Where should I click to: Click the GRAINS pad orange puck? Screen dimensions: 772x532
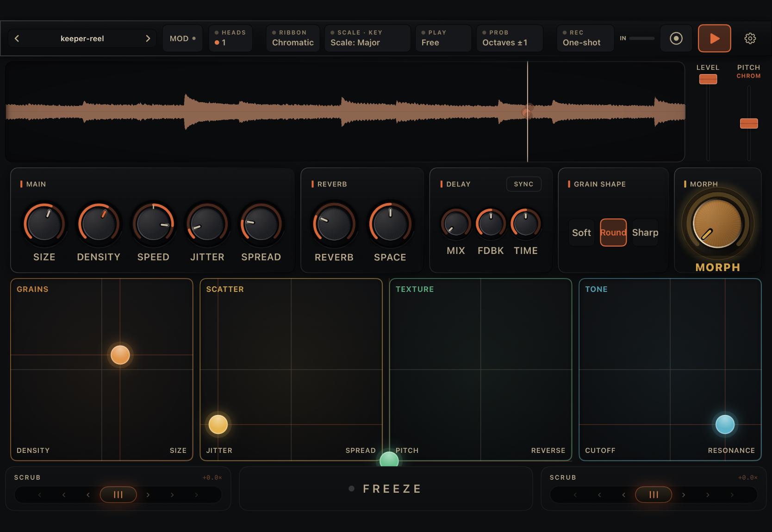click(120, 355)
